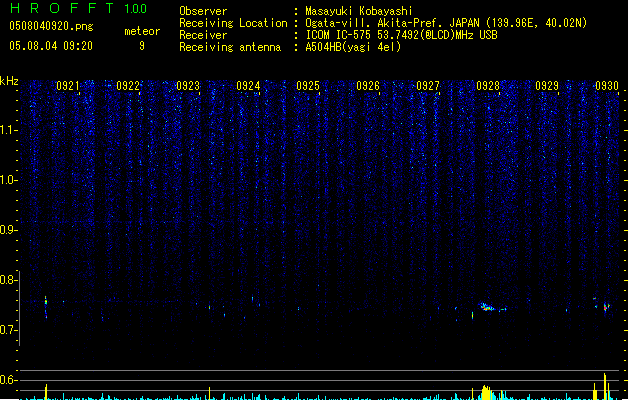
Task: Click the 0923 time marker
Action: click(x=188, y=86)
